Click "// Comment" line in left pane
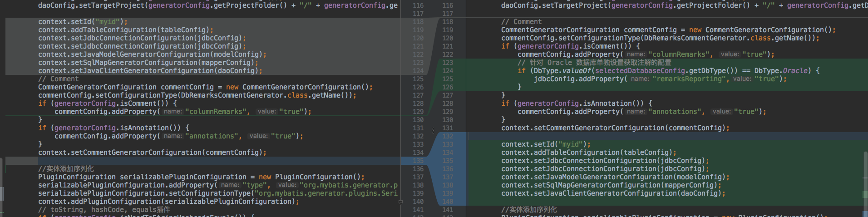The width and height of the screenshot is (868, 217). tap(59, 79)
